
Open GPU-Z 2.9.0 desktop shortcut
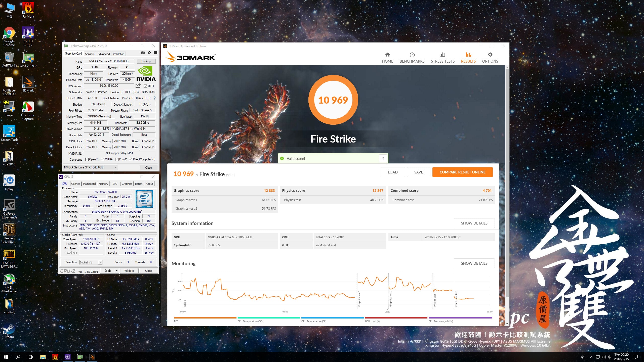tap(28, 60)
